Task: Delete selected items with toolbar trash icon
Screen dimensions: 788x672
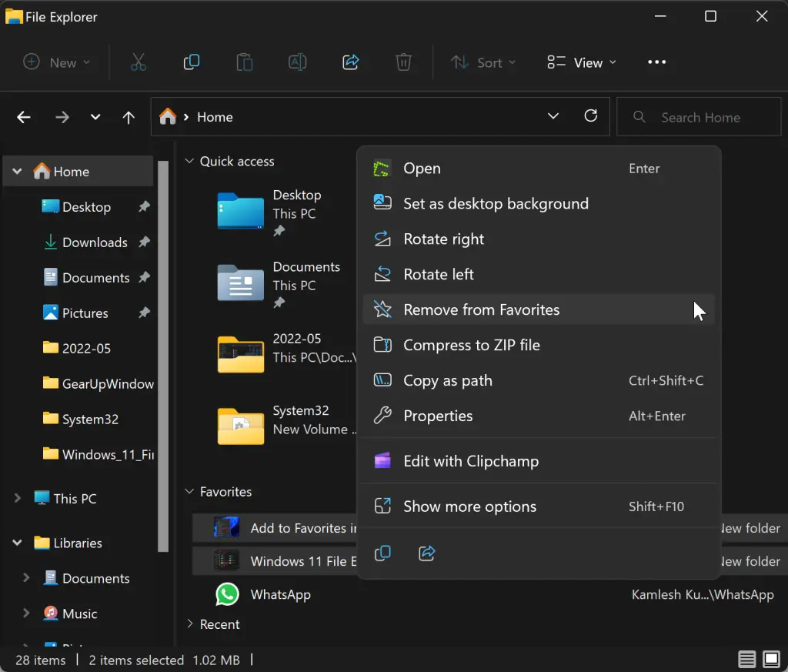Action: click(403, 62)
